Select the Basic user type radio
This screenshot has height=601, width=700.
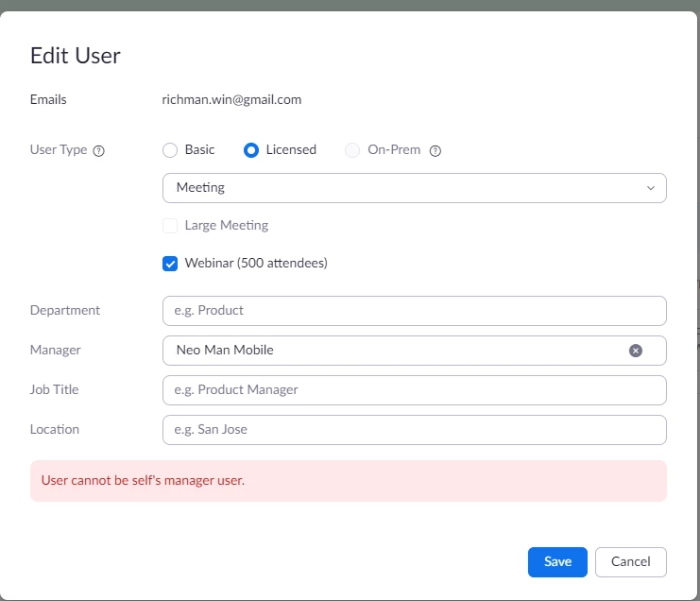pyautogui.click(x=170, y=150)
